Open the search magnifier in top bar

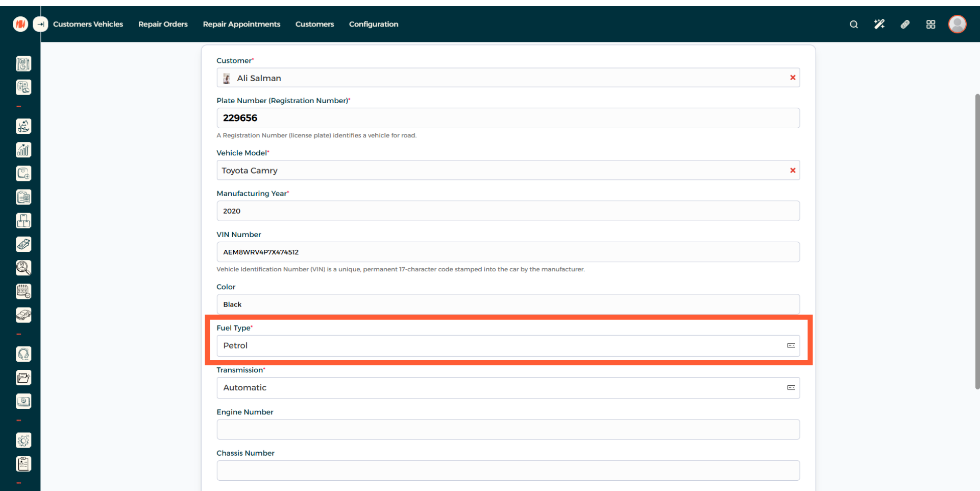tap(853, 24)
